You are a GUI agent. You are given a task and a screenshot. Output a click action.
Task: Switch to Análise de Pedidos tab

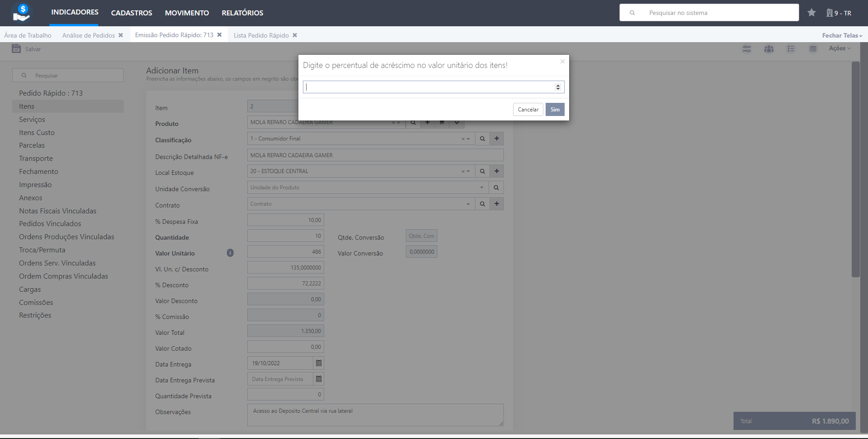[89, 35]
